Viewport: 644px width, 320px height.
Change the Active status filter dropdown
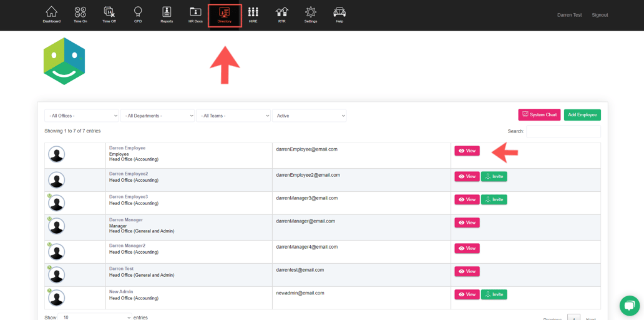pyautogui.click(x=309, y=116)
